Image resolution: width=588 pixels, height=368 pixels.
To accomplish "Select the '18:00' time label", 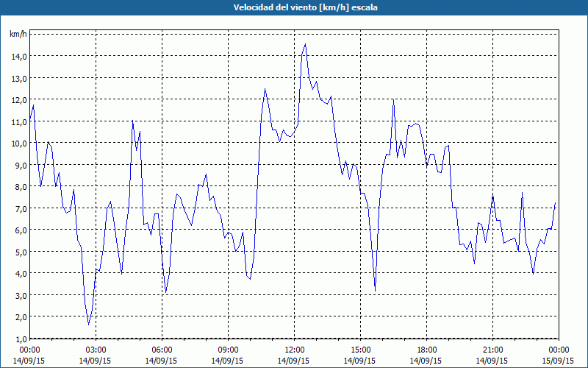I will coord(427,350).
